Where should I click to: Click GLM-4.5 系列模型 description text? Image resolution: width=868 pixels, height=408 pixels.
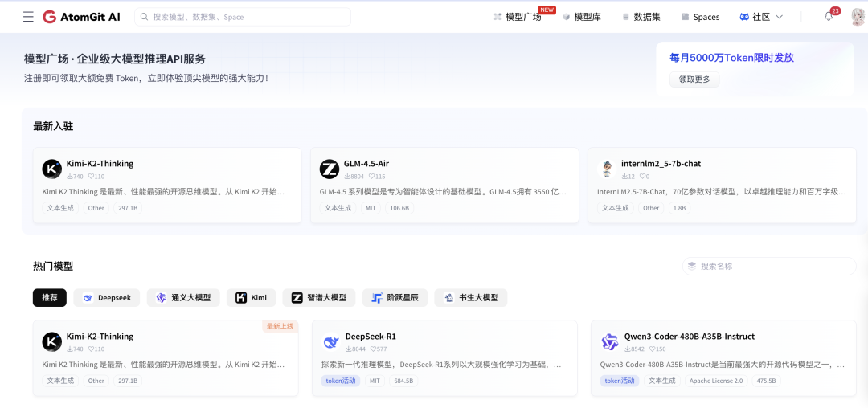[x=443, y=193]
